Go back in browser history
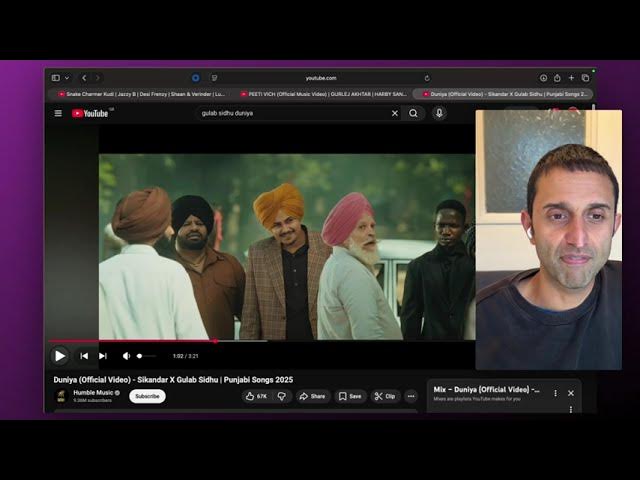The width and height of the screenshot is (640, 480). point(84,78)
